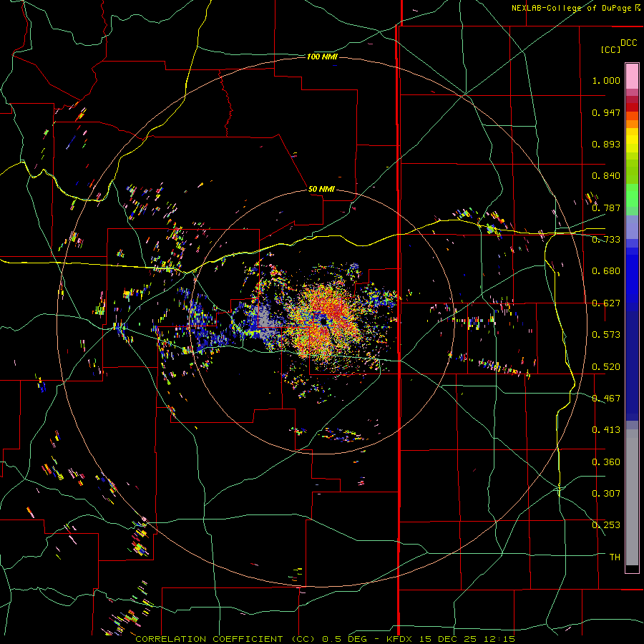Click the "0.520" legend value
The image size is (644, 644).
click(606, 367)
